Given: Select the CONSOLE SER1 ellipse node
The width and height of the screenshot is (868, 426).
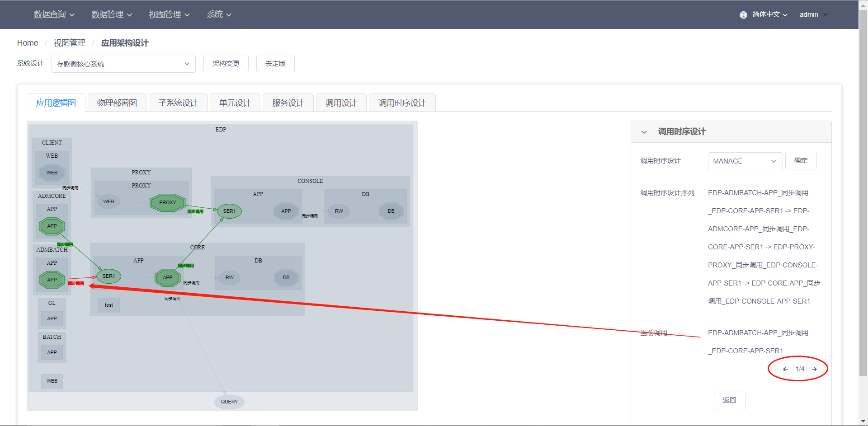Looking at the screenshot, I should coord(229,211).
